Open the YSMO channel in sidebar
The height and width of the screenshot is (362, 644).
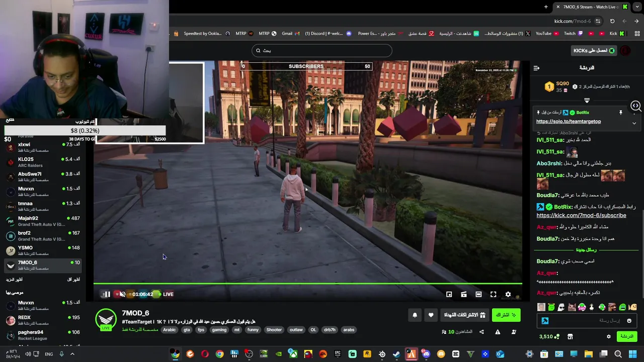click(x=43, y=250)
